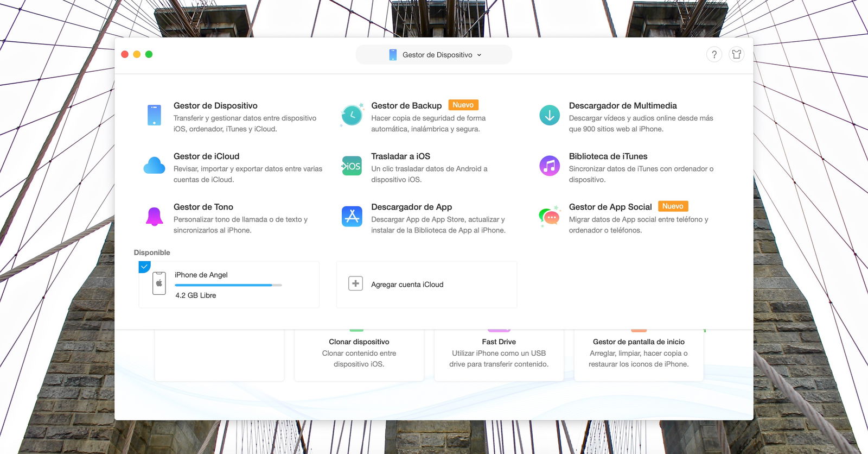Screen dimensions: 868x454
Task: Click the Fast Drive description text
Action: click(499, 358)
